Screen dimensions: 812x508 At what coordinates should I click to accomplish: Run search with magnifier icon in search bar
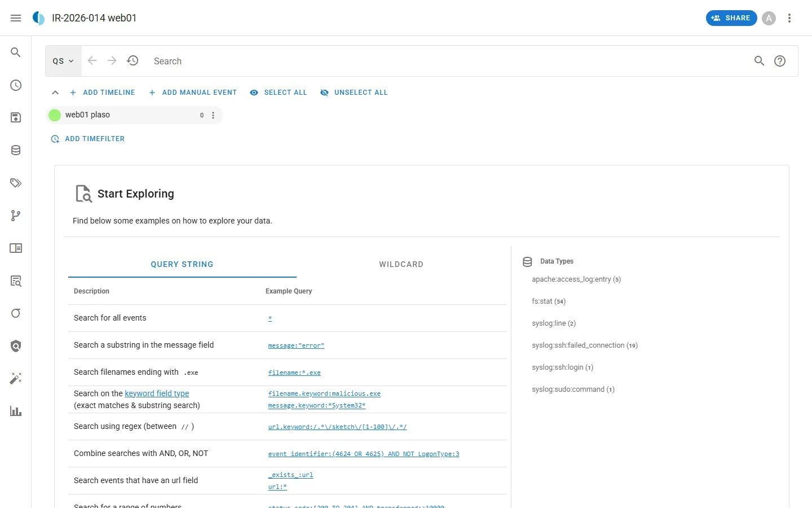click(759, 61)
